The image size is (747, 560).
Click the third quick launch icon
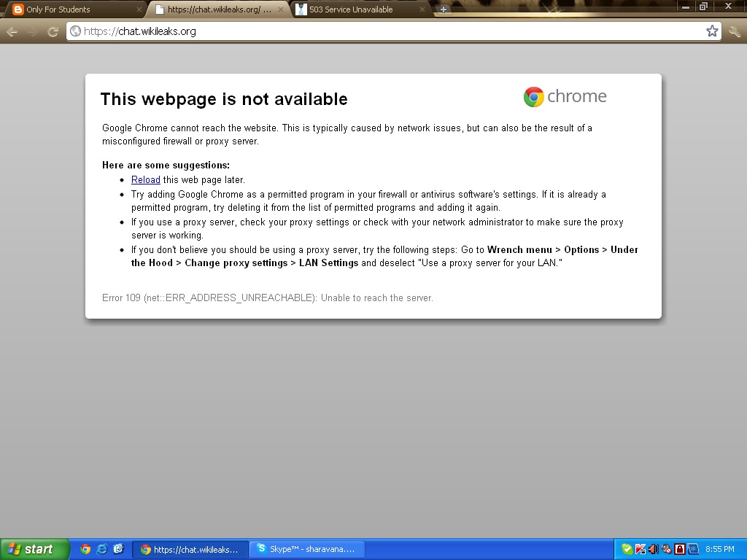(118, 549)
